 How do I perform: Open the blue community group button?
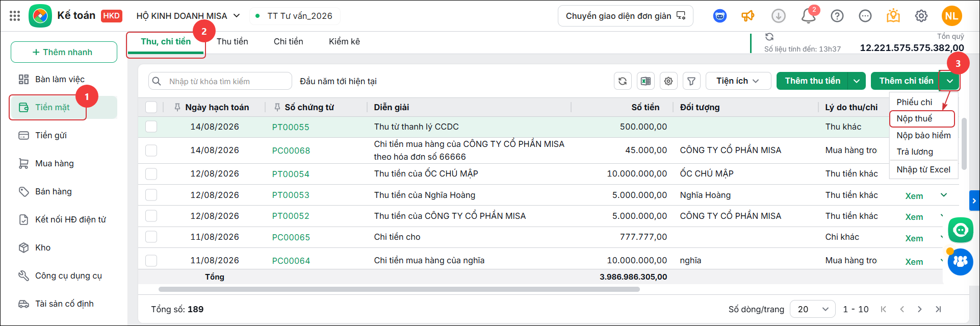click(961, 262)
